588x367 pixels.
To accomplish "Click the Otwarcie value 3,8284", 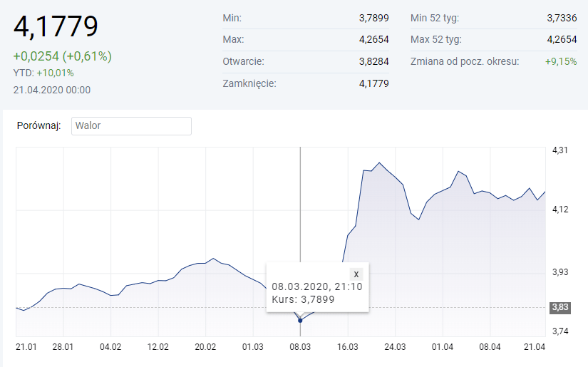I will tap(373, 61).
